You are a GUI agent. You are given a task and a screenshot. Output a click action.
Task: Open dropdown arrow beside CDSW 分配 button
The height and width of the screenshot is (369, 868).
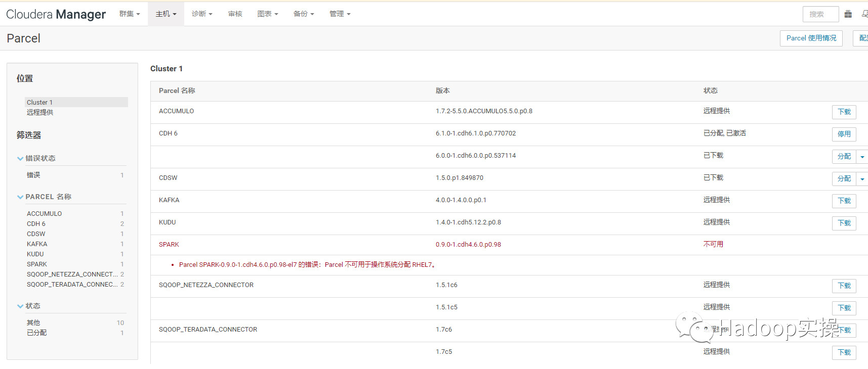862,179
